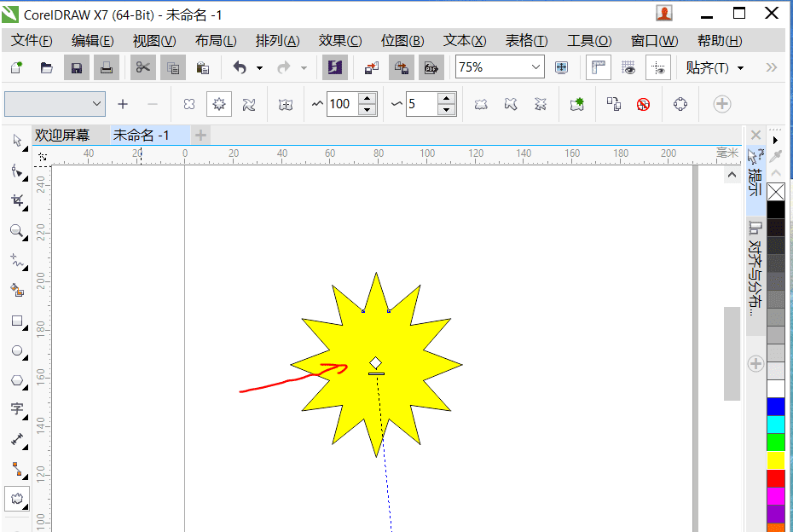Open the preset list dropdown on property bar
793x532 pixels.
[96, 104]
